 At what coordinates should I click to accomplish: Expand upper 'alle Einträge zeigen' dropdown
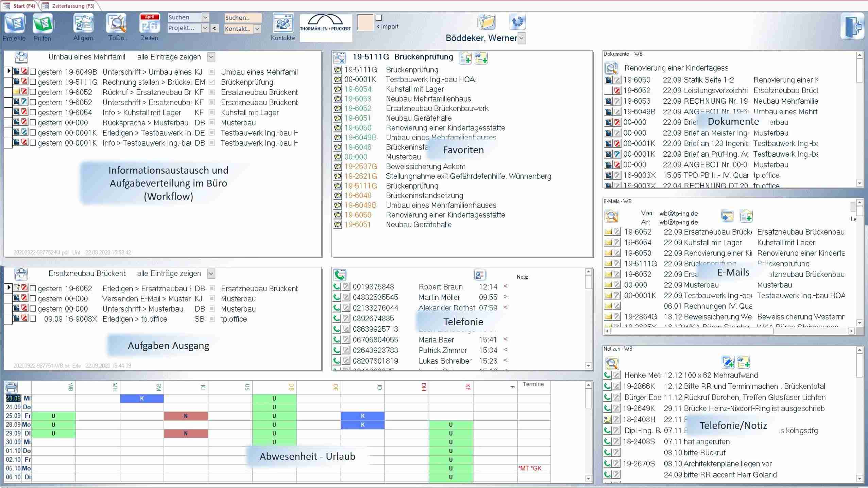click(x=211, y=57)
